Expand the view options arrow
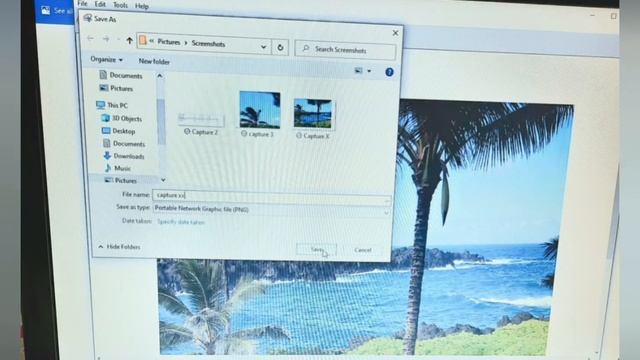The image size is (640, 360). pyautogui.click(x=369, y=71)
